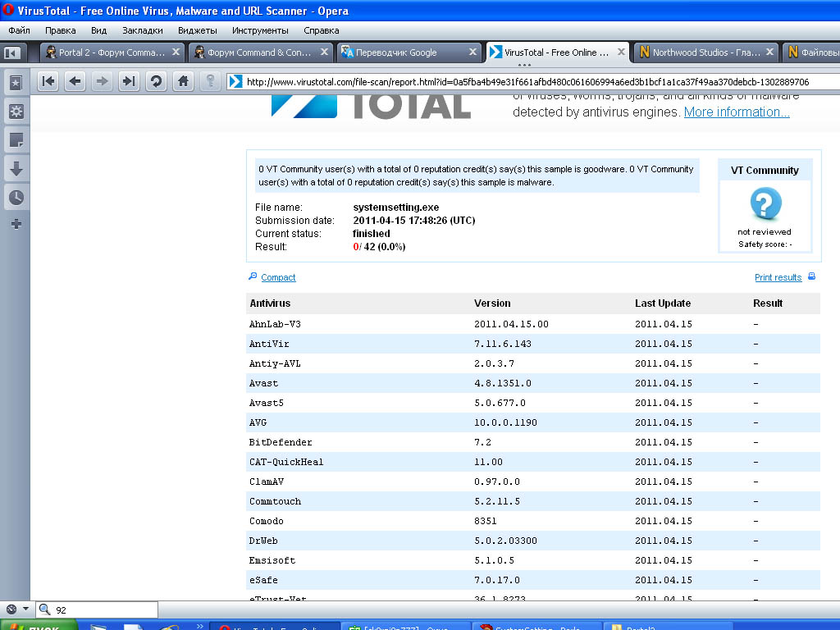
Task: Click the AVG version 10.0.0.1190
Action: (x=505, y=422)
